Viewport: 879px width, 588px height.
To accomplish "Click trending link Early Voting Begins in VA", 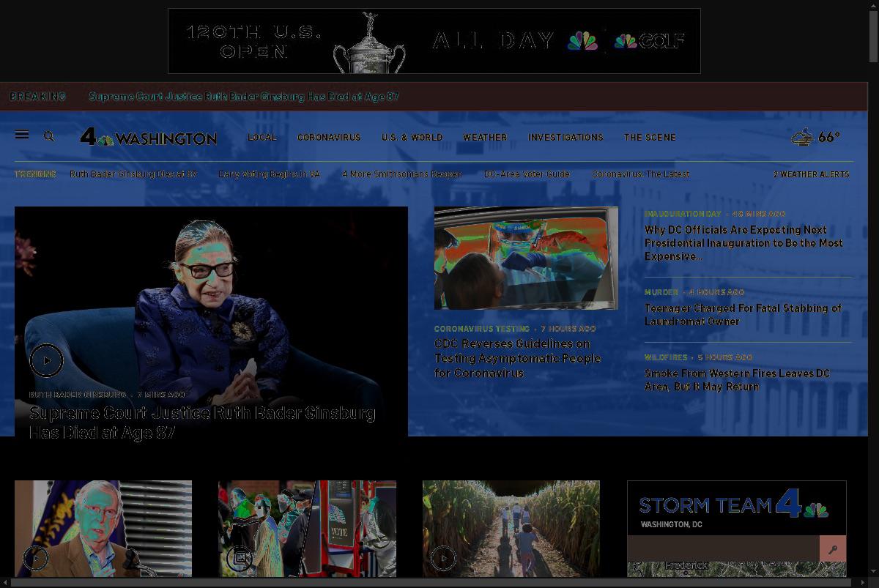I will (269, 174).
